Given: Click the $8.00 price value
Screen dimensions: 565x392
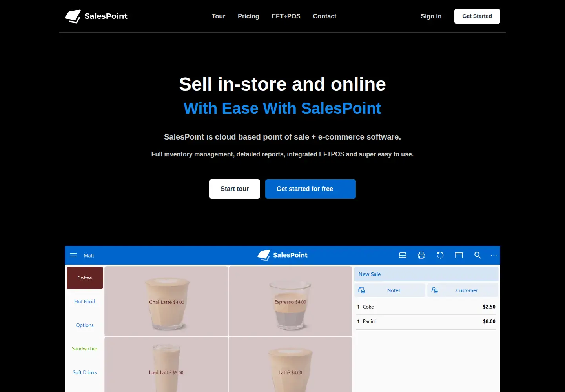Looking at the screenshot, I should [x=489, y=321].
